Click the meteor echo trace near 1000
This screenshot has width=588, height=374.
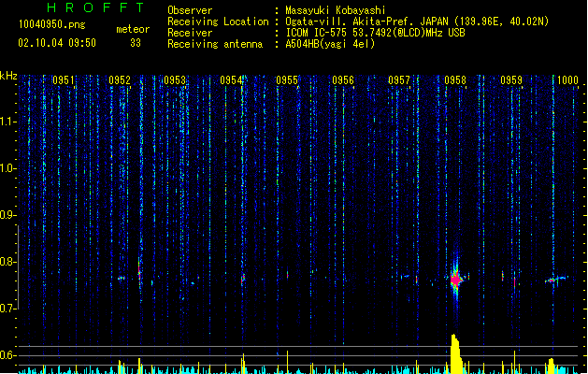coord(556,279)
